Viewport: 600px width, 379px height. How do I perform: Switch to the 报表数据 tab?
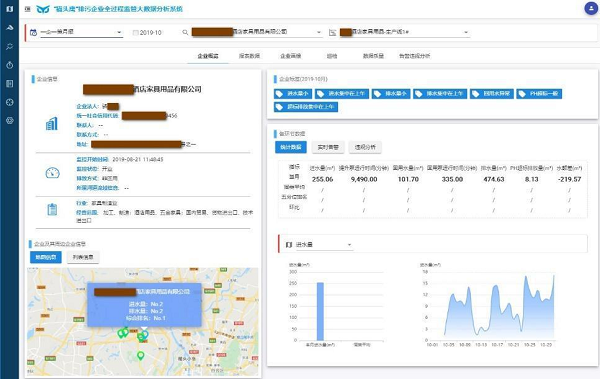coord(249,56)
